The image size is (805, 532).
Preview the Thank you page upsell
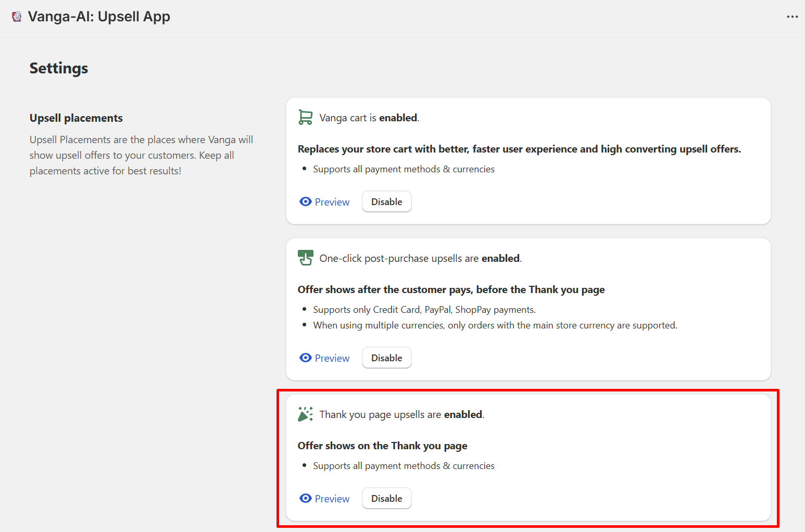click(x=325, y=499)
